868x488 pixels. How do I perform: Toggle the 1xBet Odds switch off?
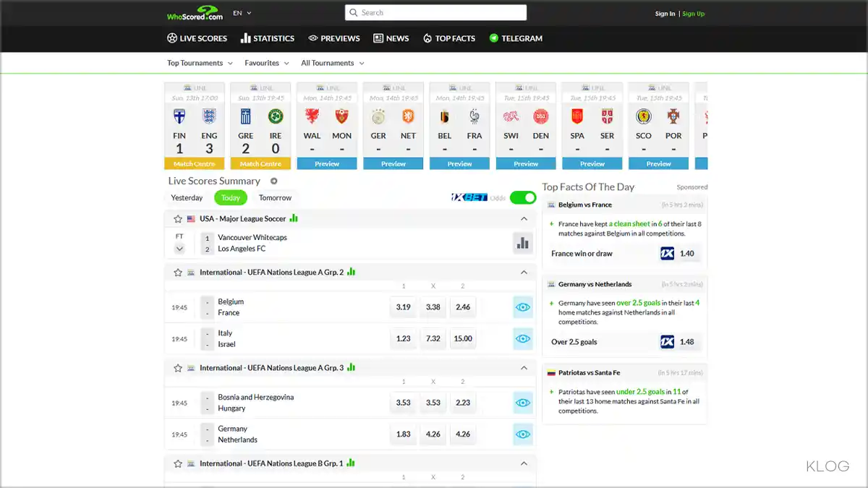coord(522,198)
